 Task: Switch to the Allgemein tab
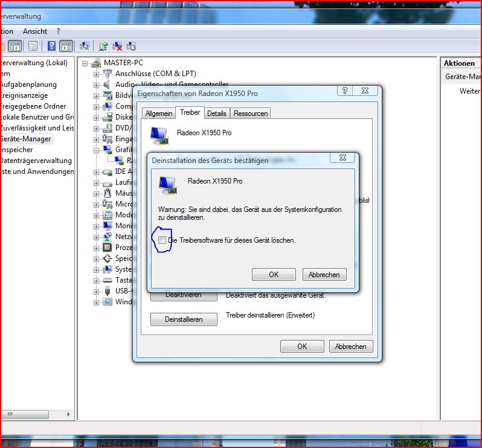(x=159, y=114)
